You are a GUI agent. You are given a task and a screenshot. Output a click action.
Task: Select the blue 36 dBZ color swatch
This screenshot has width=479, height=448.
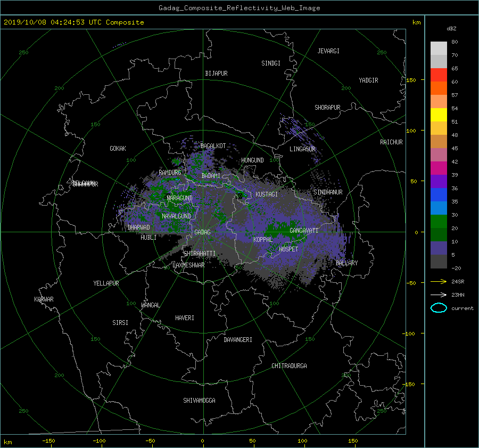tap(439, 194)
